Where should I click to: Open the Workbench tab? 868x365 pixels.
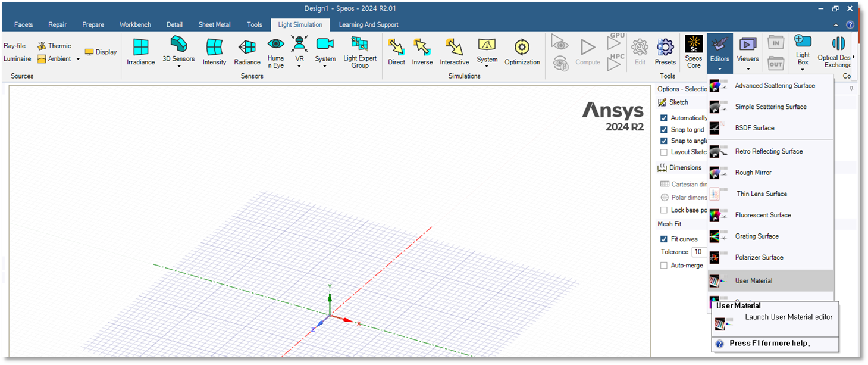[x=135, y=25]
